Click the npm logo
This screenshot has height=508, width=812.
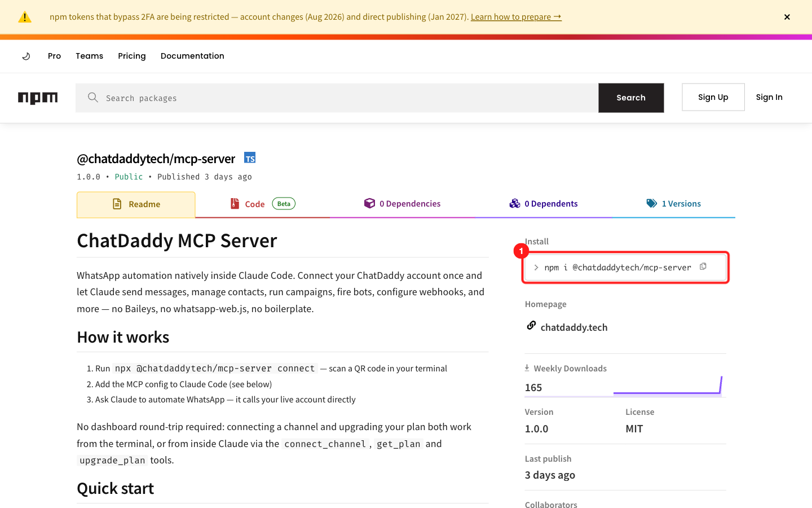pos(38,98)
